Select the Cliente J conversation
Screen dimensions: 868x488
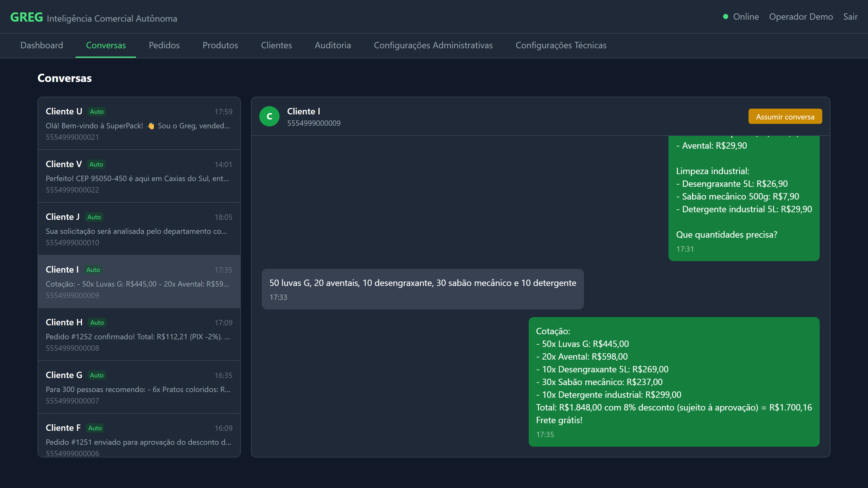coord(139,229)
